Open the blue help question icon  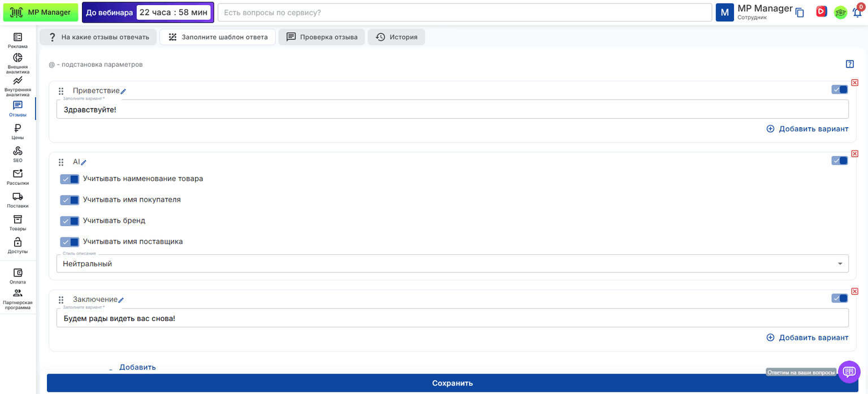coord(850,64)
